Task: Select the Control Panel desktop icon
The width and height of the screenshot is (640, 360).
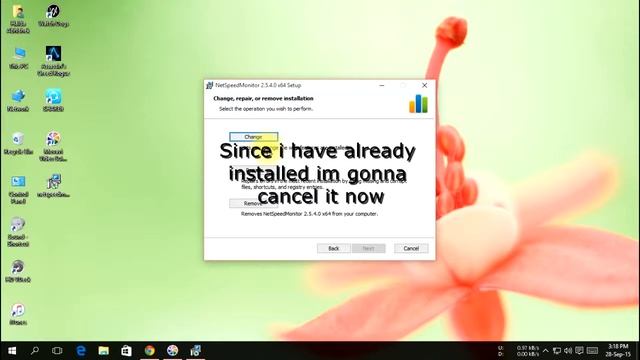Action: click(x=18, y=189)
